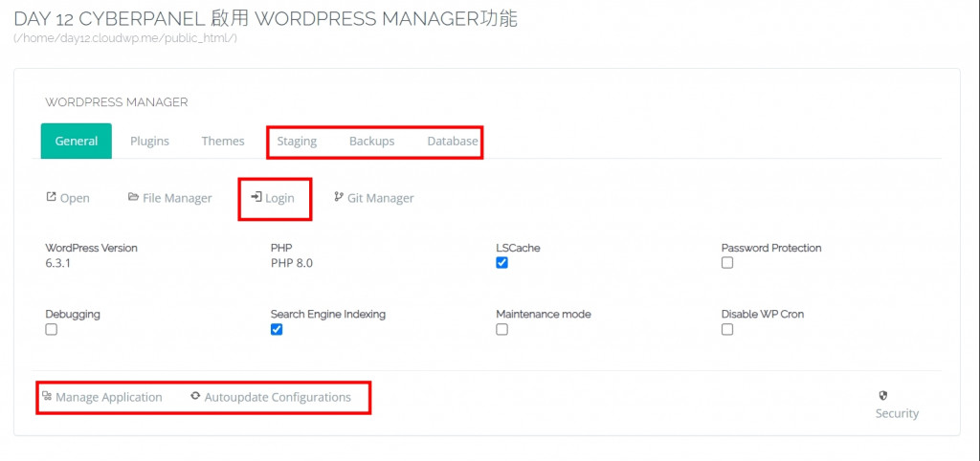Viewport: 980px width, 461px height.
Task: Click the Login link text
Action: [279, 198]
